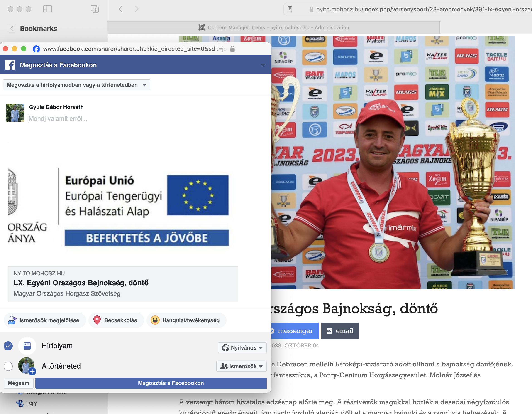Click Safari sidebar toggle icon
Image resolution: width=532 pixels, height=414 pixels.
point(47,9)
